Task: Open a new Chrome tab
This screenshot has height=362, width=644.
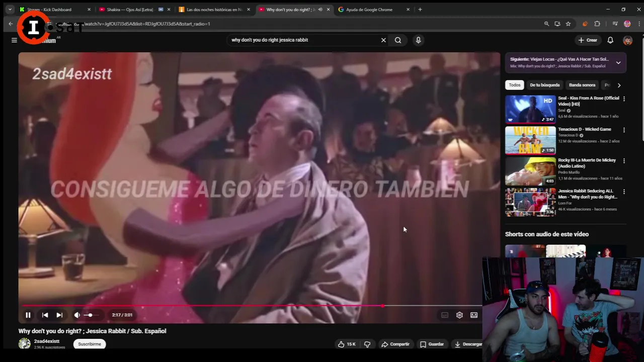Action: point(420,10)
